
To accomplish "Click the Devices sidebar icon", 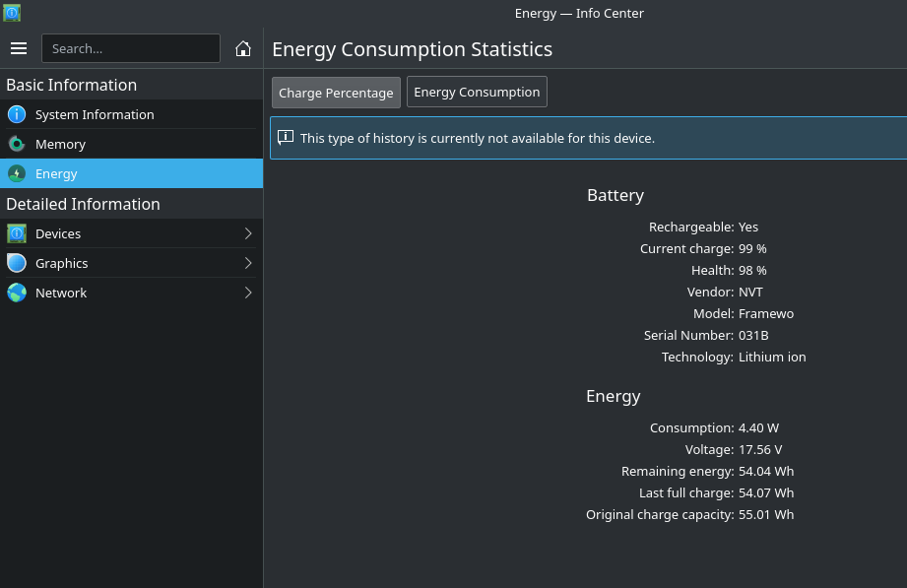I will [17, 233].
